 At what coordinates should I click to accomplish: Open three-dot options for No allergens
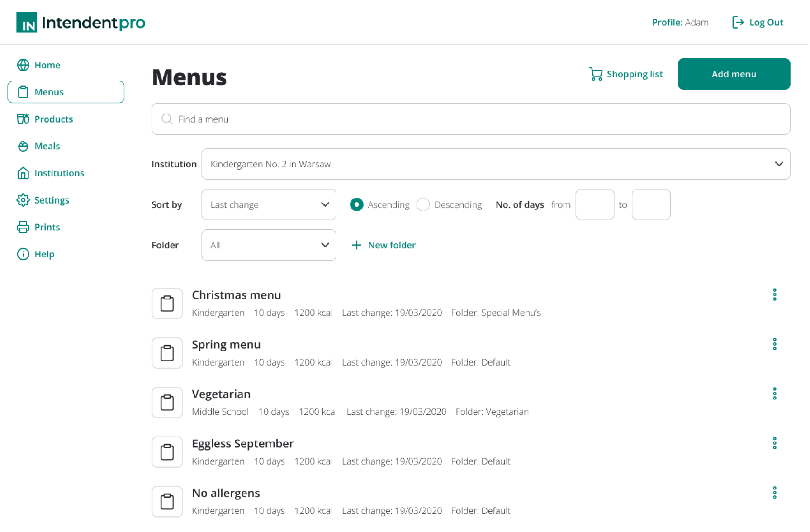tap(775, 493)
